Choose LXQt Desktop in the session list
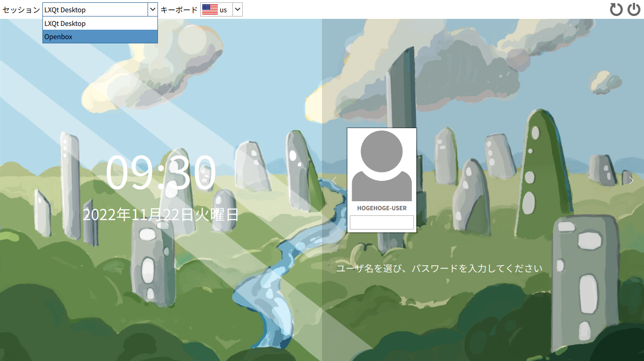644x361 pixels. pyautogui.click(x=100, y=24)
